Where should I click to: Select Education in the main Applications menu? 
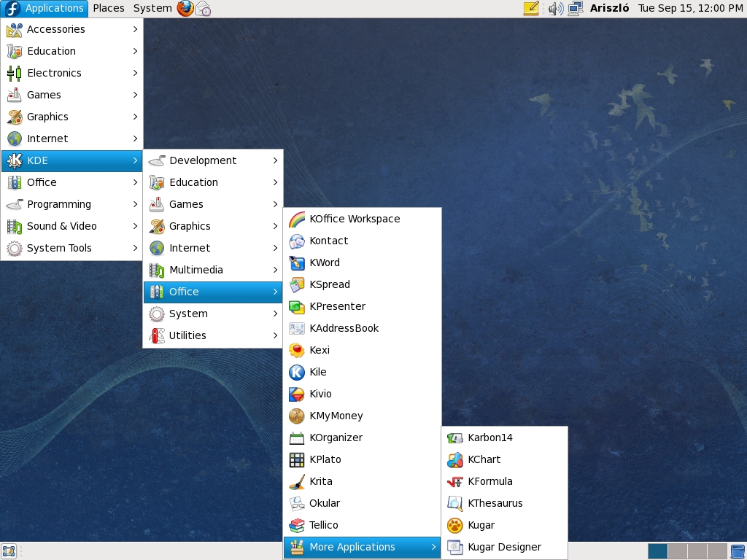click(x=71, y=51)
